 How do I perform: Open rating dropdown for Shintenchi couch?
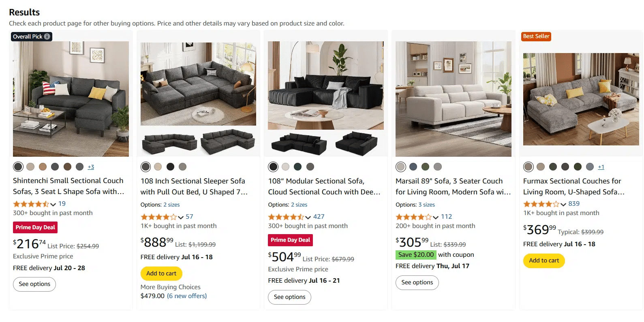coord(53,204)
